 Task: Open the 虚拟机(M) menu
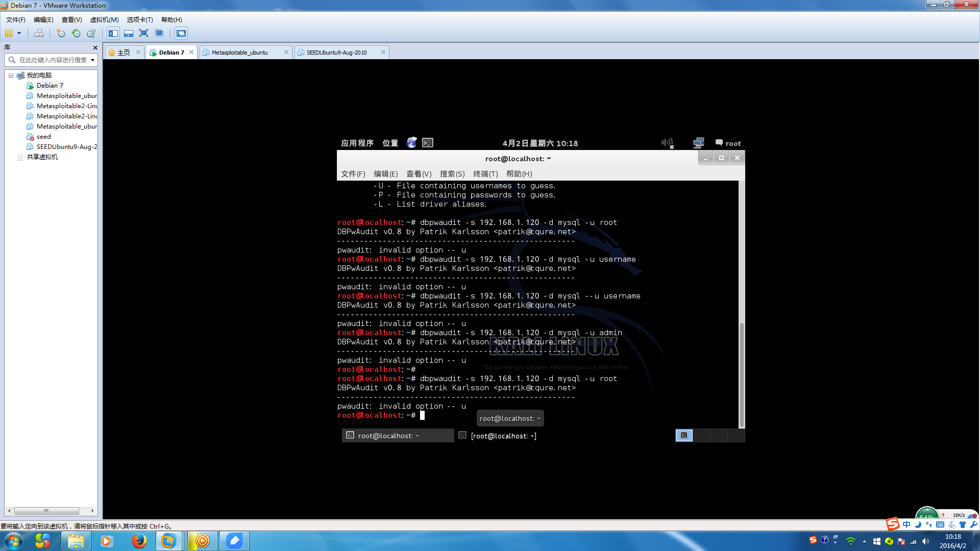click(104, 19)
